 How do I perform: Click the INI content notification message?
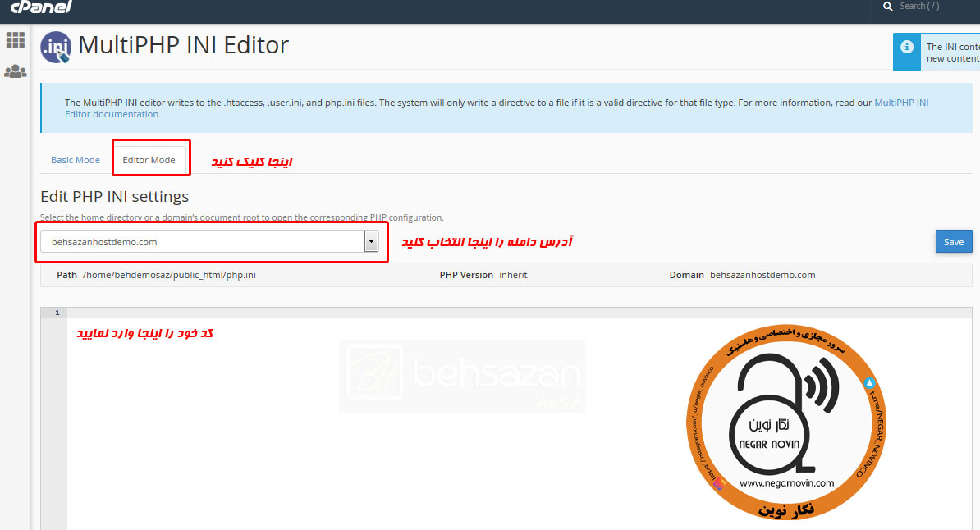coord(952,53)
